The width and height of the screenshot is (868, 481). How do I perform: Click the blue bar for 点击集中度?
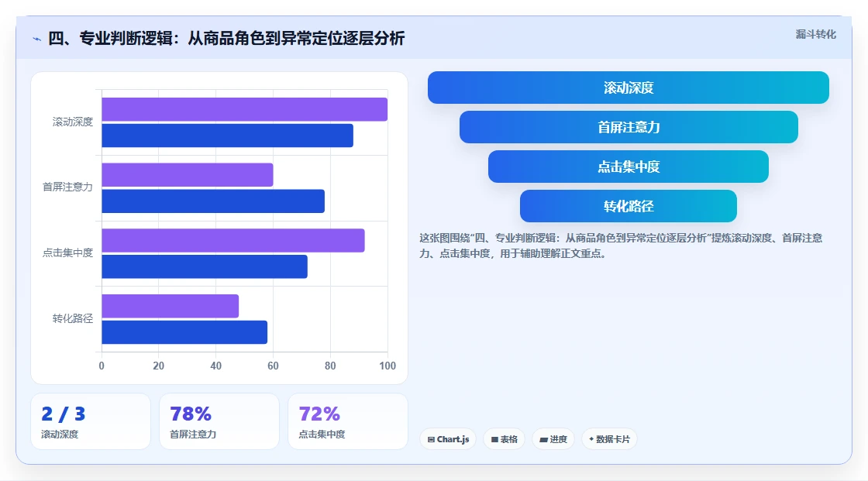click(205, 266)
